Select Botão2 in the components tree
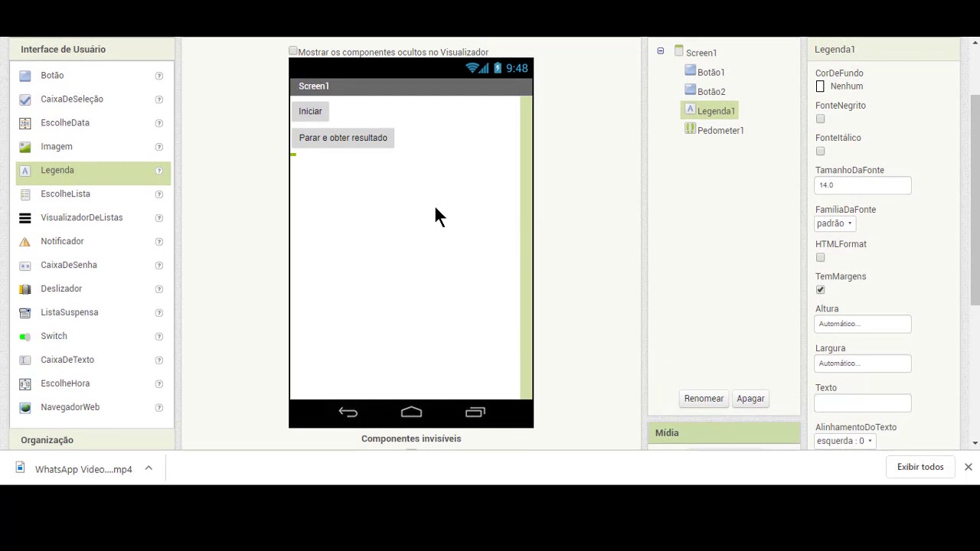 pyautogui.click(x=711, y=92)
